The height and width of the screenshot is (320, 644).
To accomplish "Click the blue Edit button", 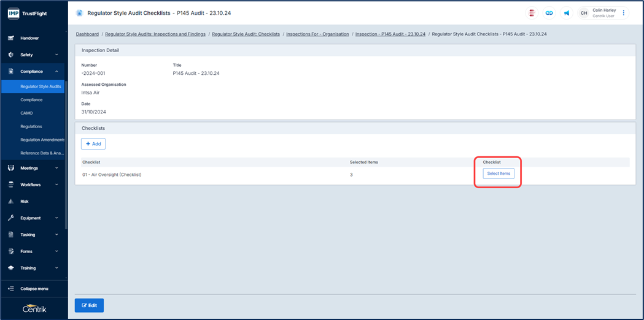I will [89, 305].
